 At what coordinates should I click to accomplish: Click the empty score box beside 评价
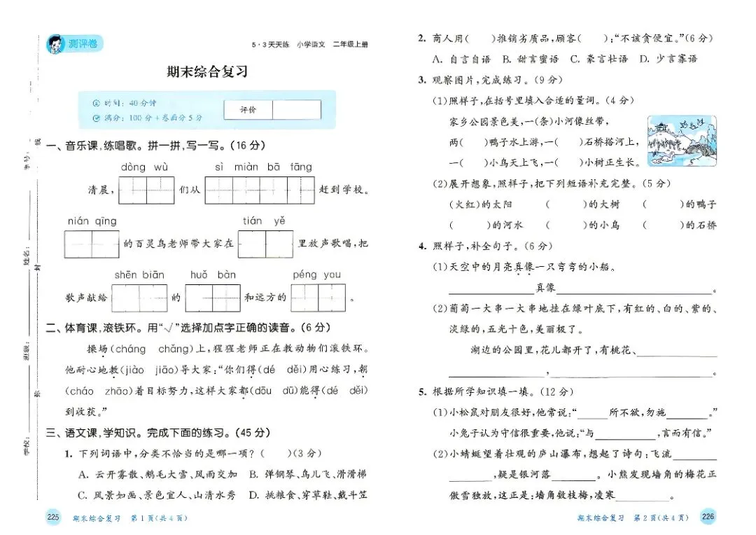pyautogui.click(x=297, y=110)
